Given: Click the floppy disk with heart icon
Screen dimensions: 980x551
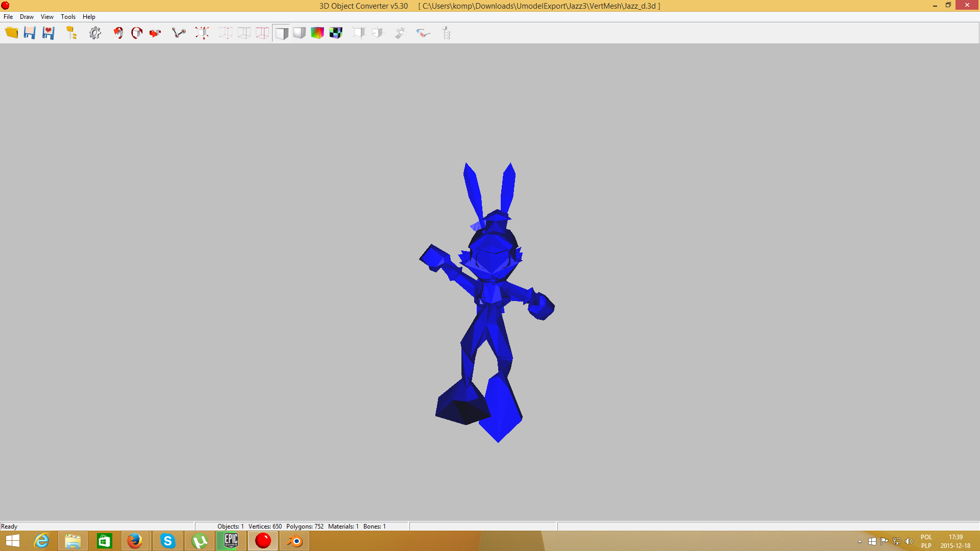Looking at the screenshot, I should click(x=48, y=33).
